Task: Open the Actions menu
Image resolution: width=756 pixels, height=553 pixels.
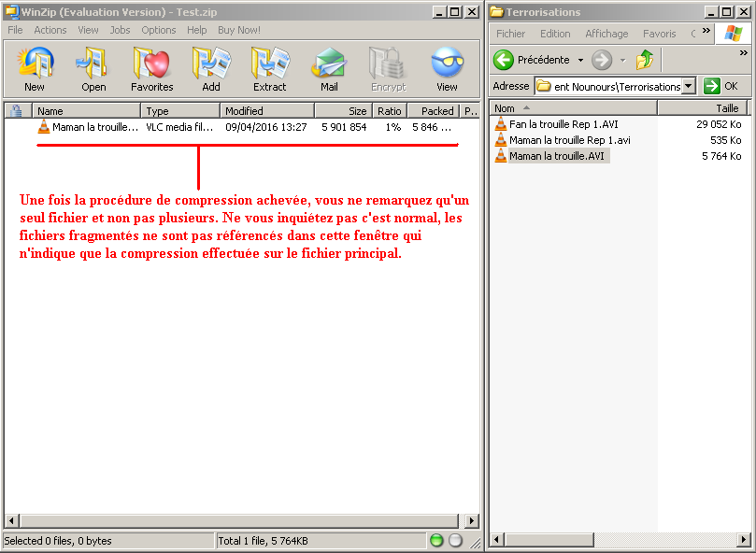Action: coord(50,30)
